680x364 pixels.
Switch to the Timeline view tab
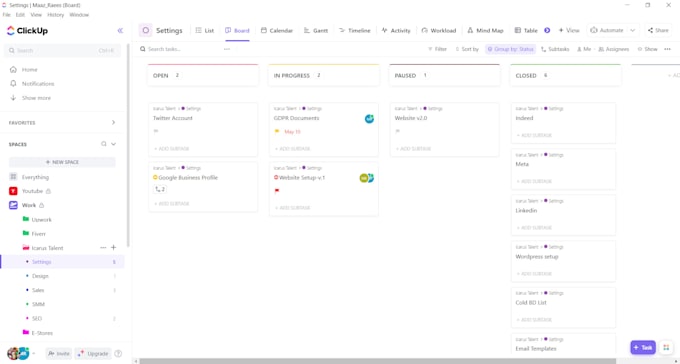pos(354,31)
